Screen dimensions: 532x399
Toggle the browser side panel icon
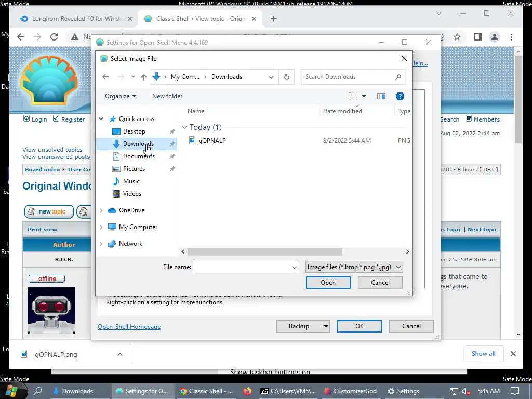coord(478,37)
